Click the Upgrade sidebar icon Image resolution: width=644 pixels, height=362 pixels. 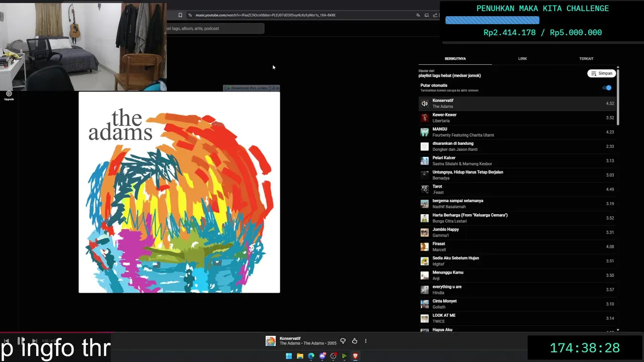tap(9, 95)
